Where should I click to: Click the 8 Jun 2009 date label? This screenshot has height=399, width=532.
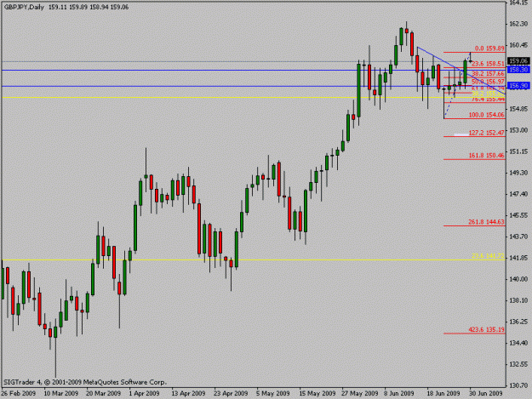[x=399, y=393]
